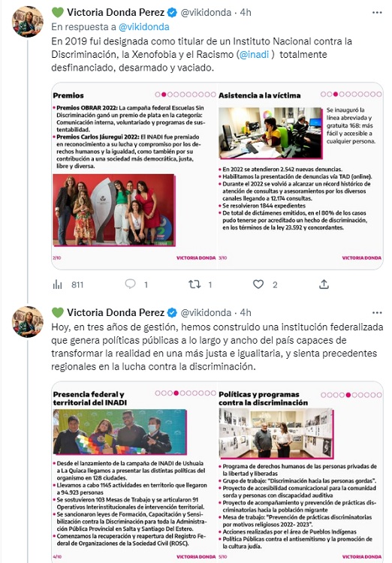Click verified badge on second tweet
Screen dimensions: 392x563
click(172, 313)
